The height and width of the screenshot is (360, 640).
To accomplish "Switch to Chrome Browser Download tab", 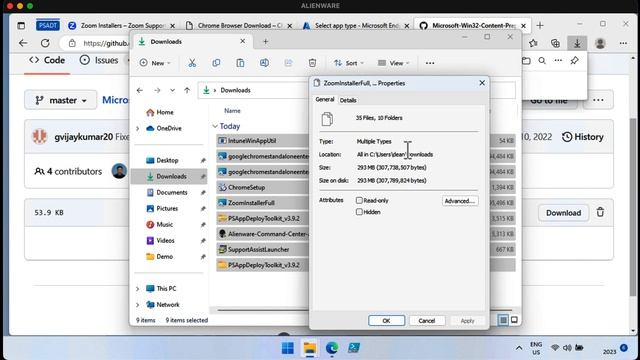I will (239, 25).
